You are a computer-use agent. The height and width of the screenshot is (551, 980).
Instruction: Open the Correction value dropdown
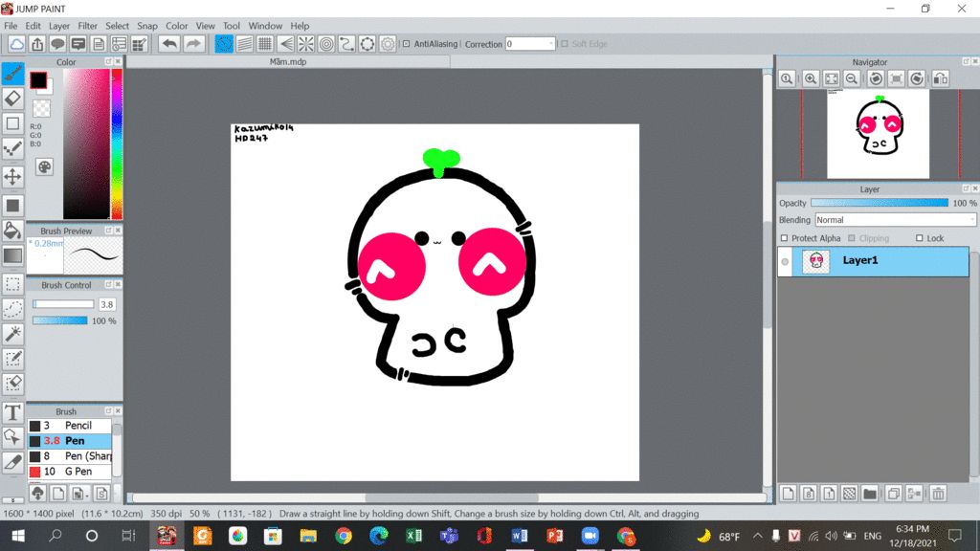click(550, 44)
